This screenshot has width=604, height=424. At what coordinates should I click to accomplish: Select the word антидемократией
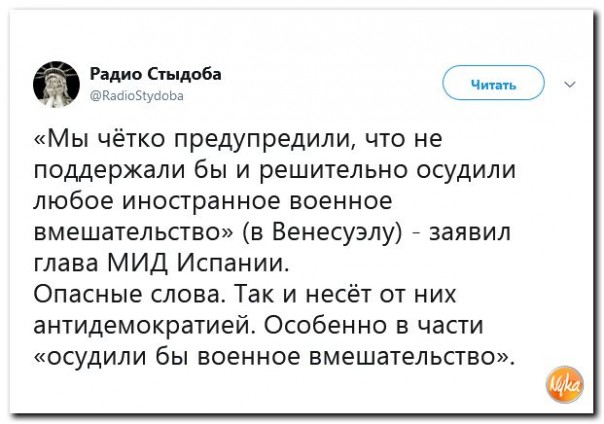[146, 326]
